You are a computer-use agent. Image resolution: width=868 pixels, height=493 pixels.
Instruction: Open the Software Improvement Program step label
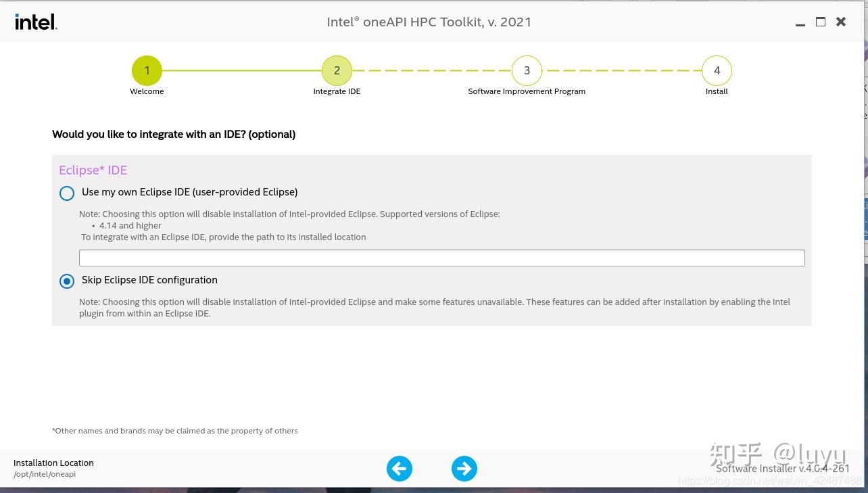pos(527,91)
